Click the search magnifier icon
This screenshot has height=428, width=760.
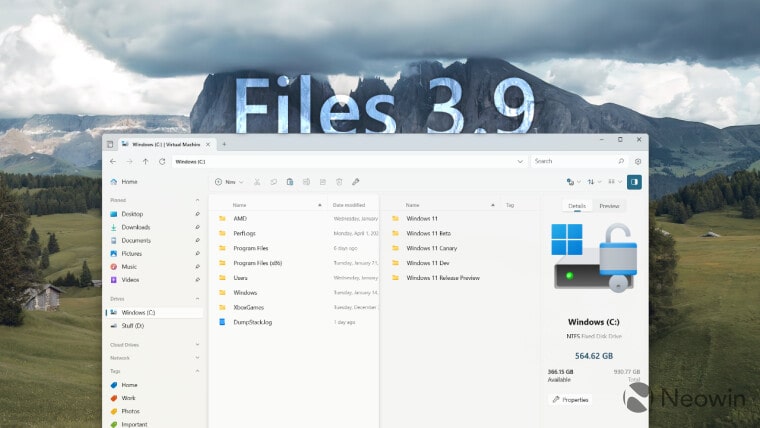[x=621, y=161]
